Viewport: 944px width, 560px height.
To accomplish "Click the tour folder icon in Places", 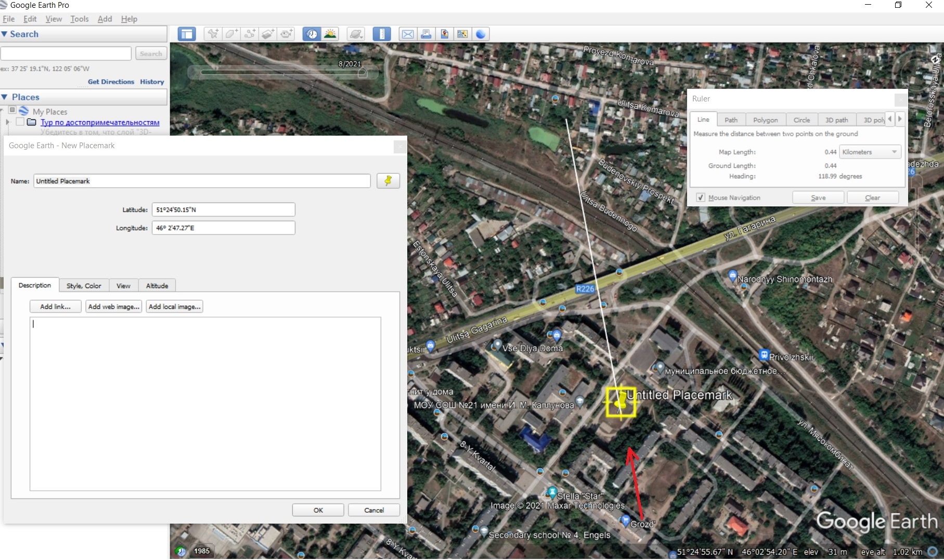I will click(x=32, y=122).
